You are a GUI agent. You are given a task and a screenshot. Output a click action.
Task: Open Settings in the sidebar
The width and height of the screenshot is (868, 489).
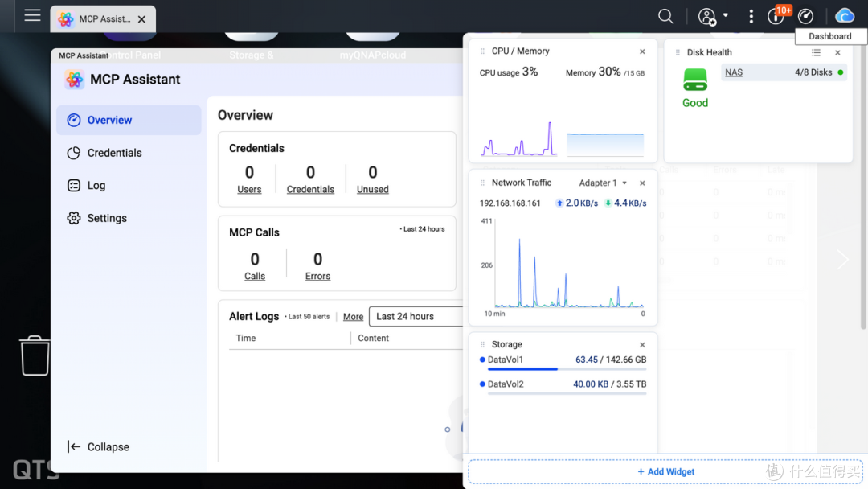[x=129, y=218]
